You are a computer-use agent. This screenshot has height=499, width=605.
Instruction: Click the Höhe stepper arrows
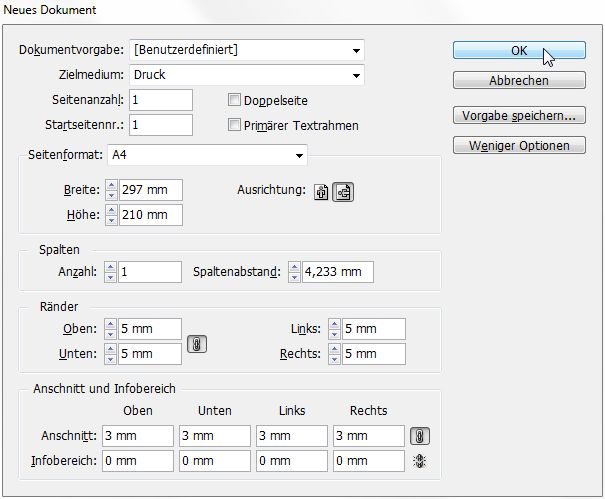[111, 215]
